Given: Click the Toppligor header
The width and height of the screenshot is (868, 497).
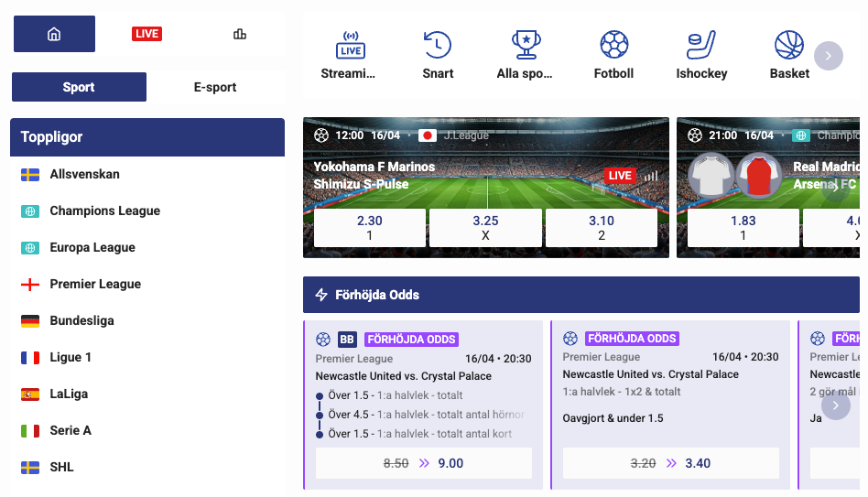Looking at the screenshot, I should pos(147,136).
